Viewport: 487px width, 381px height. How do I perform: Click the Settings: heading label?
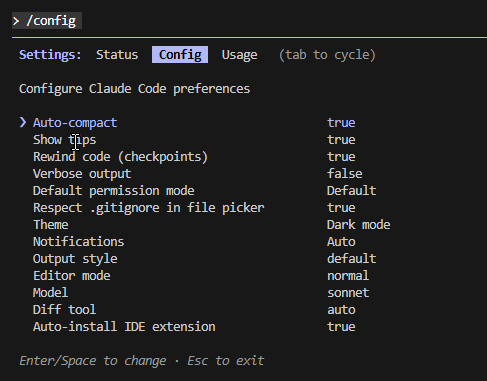[50, 55]
